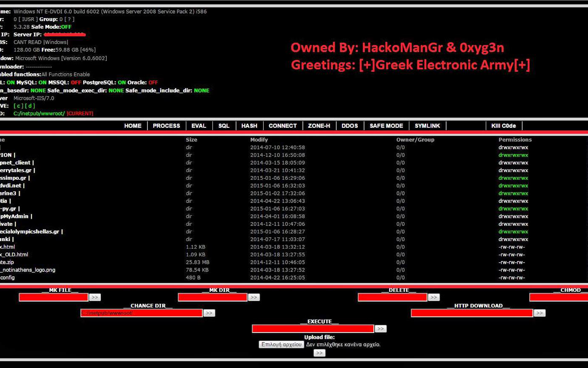This screenshot has height=368, width=588.
Task: Focus the HTTP DOWNLOAD input field
Action: 472,313
